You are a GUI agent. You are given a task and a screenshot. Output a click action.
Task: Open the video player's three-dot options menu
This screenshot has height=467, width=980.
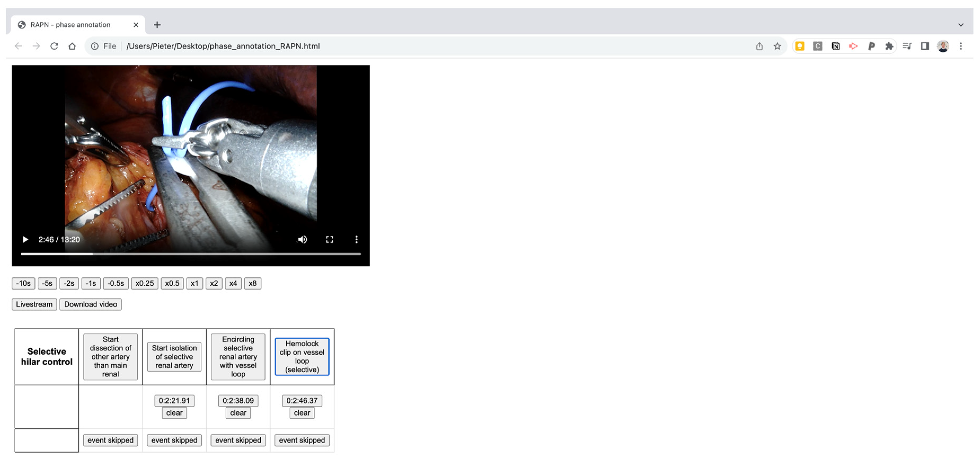(x=356, y=239)
